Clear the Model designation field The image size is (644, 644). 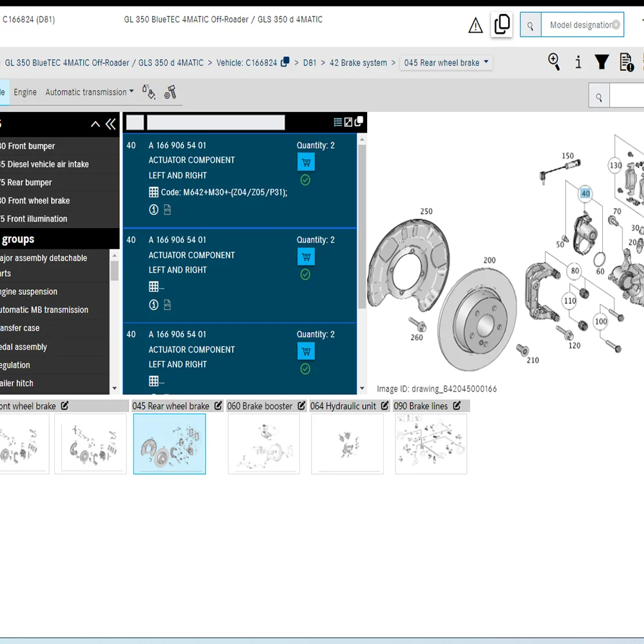tap(616, 24)
